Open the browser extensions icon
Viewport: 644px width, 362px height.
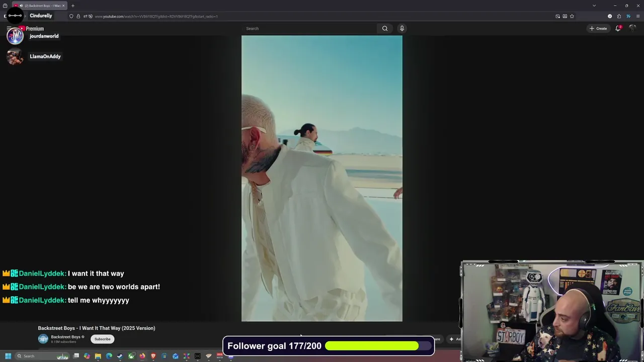click(619, 16)
